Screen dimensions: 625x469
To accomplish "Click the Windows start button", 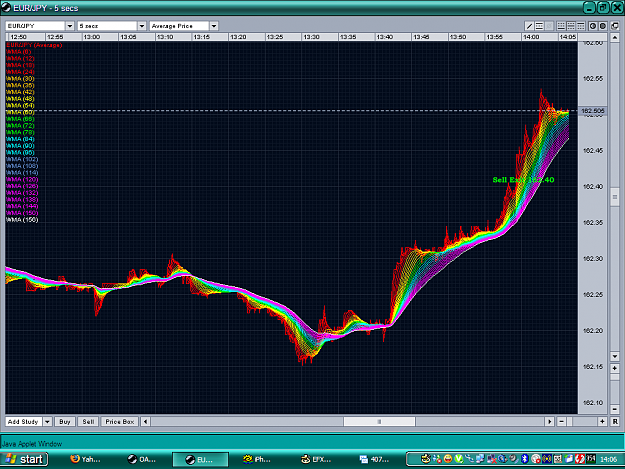I will point(25,459).
